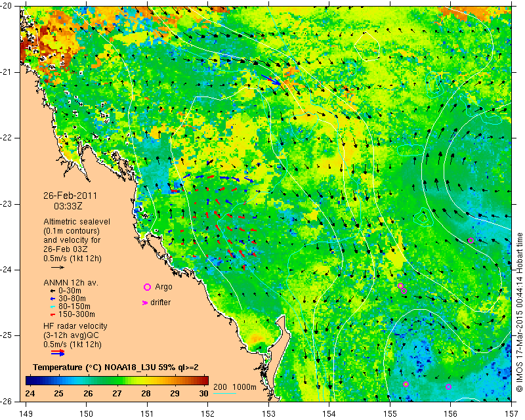This screenshot has width=525, height=420.
Task: Click the cyan 200m isobath legend line
Action: pos(224,393)
